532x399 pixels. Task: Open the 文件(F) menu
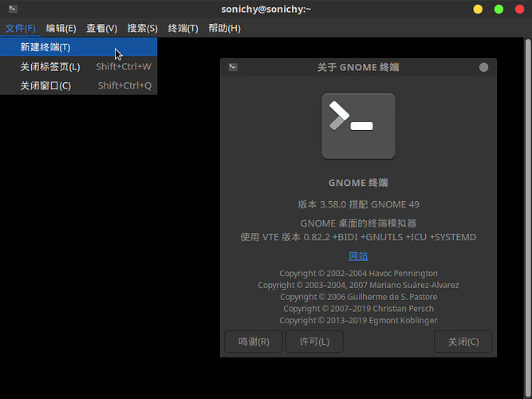pos(21,28)
